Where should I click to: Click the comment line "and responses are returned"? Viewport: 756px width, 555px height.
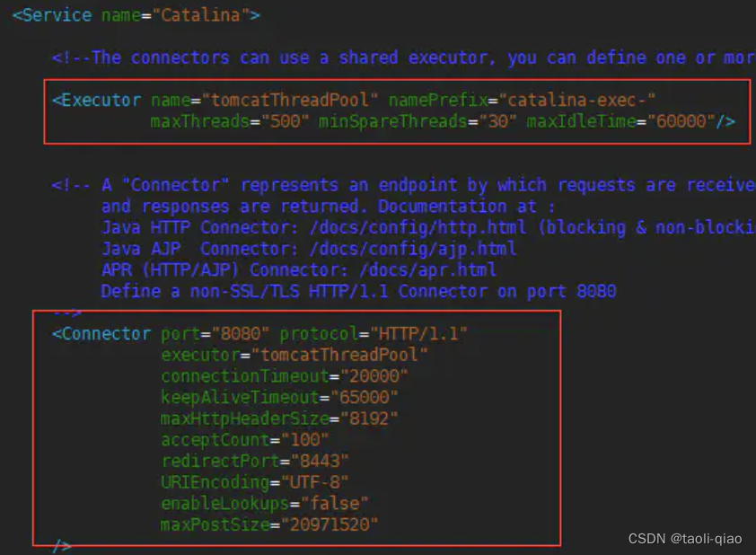pos(328,207)
